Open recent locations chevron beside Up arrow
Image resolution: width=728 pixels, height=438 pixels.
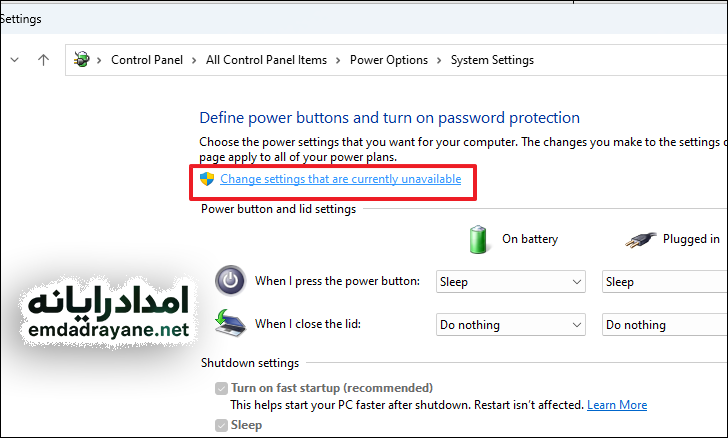click(14, 60)
